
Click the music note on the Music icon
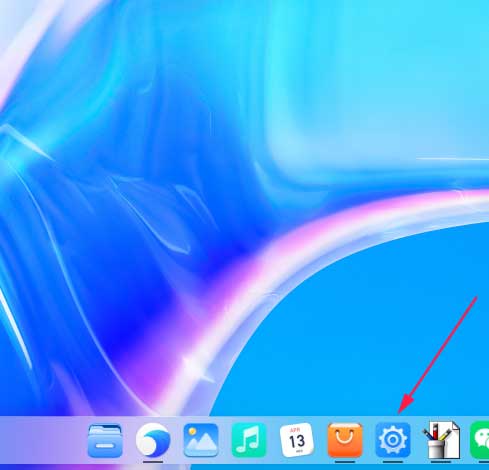point(248,440)
